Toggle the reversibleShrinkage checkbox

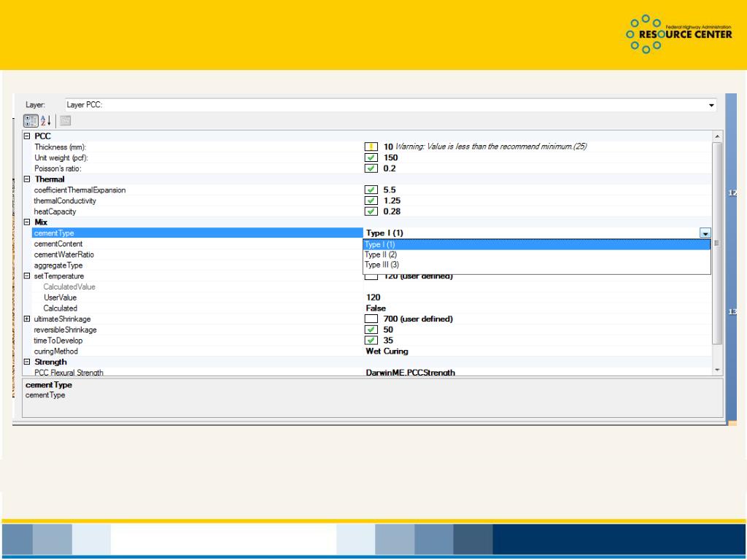point(371,330)
